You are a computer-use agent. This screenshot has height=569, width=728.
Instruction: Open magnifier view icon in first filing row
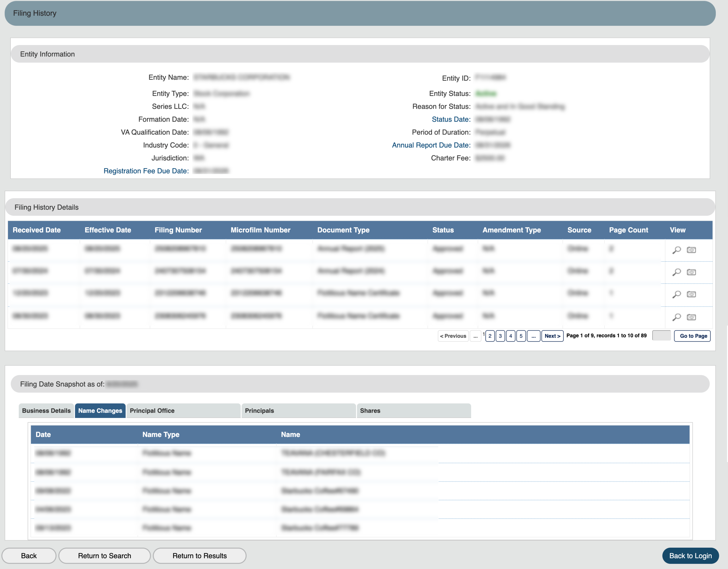coord(676,250)
